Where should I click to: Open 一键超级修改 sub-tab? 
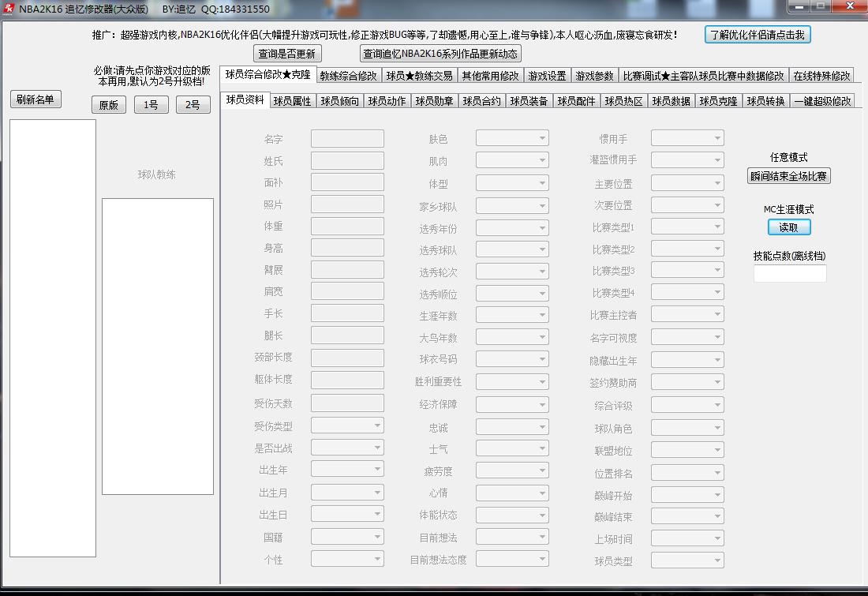click(x=822, y=101)
